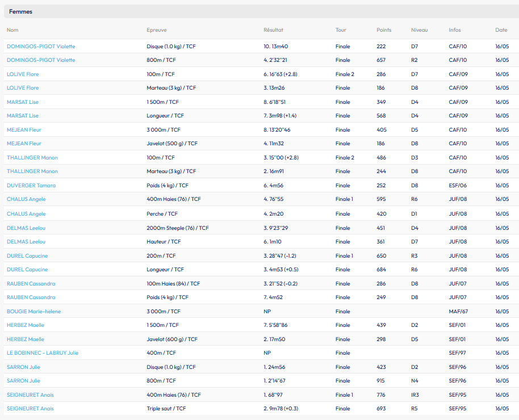Click DUVERGER Tamara athlete link
The height and width of the screenshot is (420, 519).
click(31, 186)
